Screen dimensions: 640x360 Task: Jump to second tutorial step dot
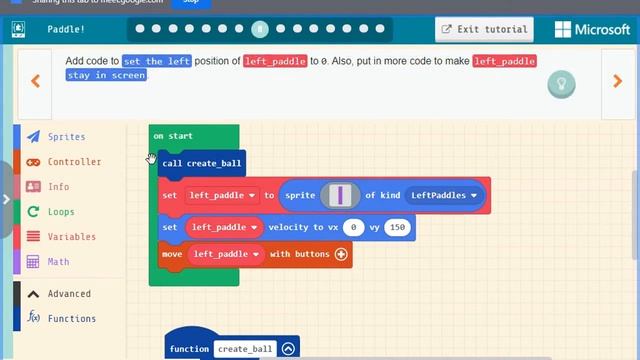point(156,29)
